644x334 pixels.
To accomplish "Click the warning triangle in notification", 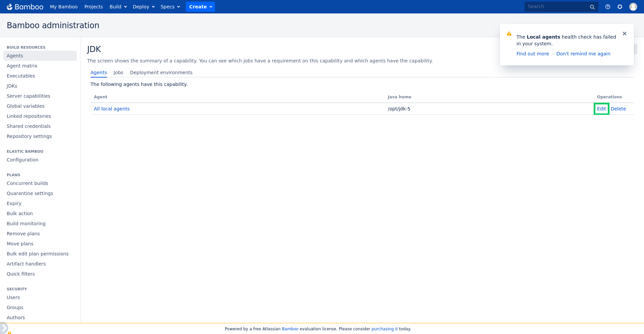I will coord(509,34).
